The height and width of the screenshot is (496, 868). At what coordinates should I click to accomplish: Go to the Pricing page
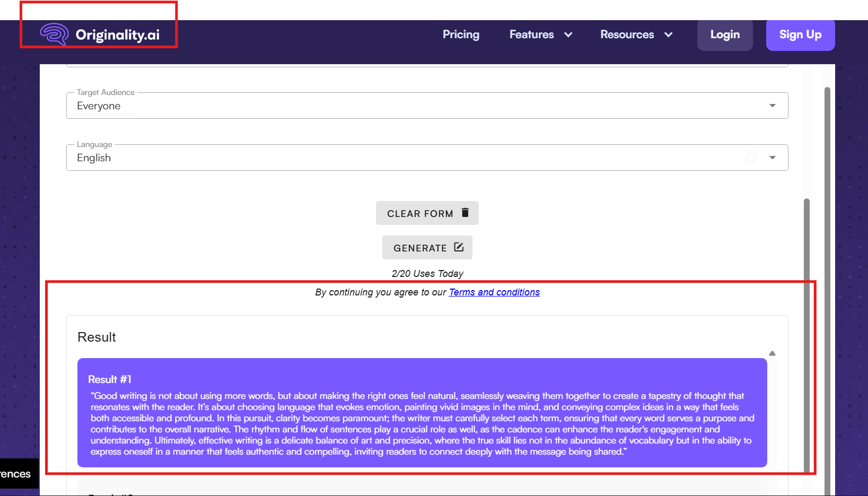coord(461,34)
